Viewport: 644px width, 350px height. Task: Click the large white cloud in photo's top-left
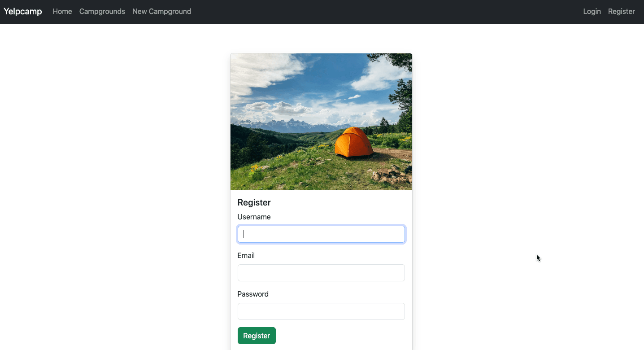[x=260, y=72]
